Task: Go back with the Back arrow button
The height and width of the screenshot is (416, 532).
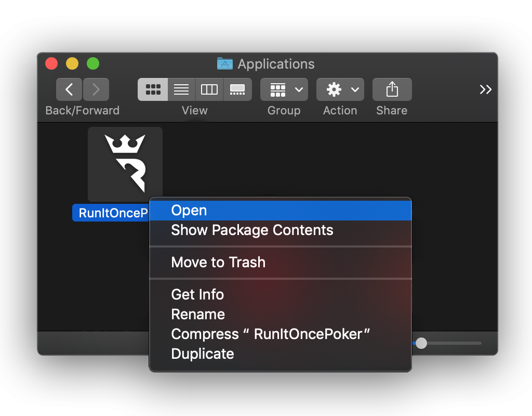Action: 69,89
